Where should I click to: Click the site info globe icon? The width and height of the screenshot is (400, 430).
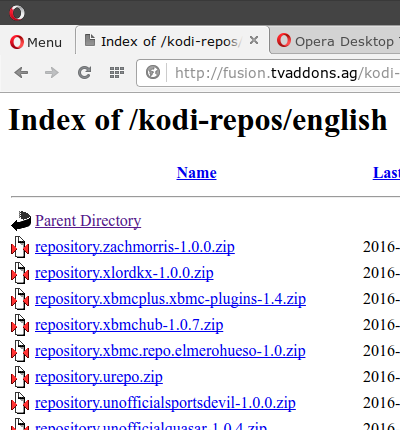(x=153, y=72)
